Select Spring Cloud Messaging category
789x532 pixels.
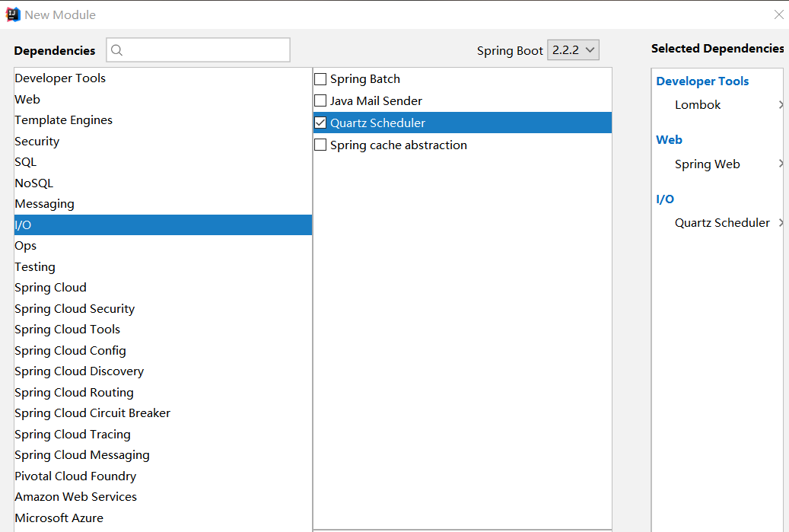[x=163, y=455]
